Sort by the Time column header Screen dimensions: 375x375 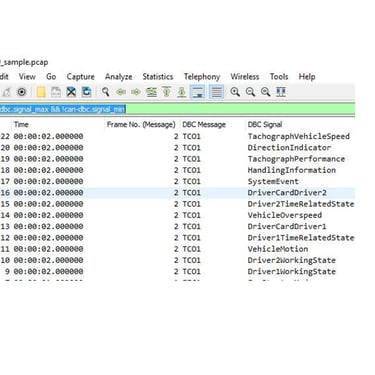tap(21, 125)
